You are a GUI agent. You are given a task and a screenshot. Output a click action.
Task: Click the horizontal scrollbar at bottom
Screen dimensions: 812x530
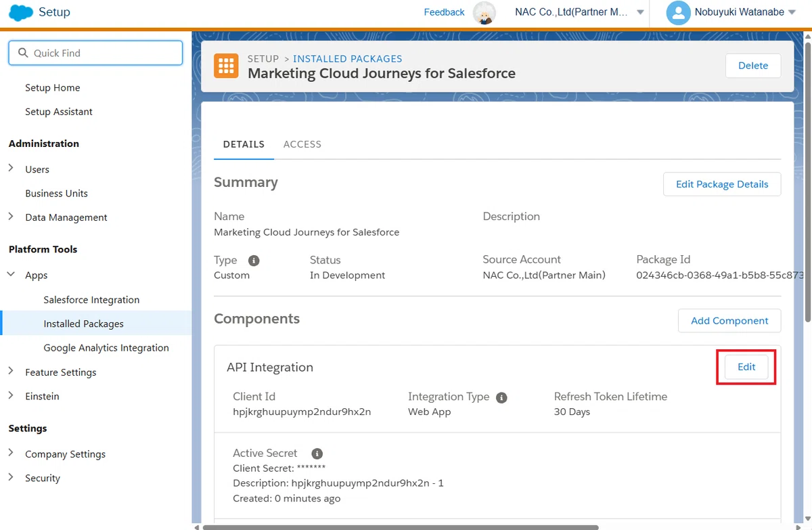coord(401,527)
